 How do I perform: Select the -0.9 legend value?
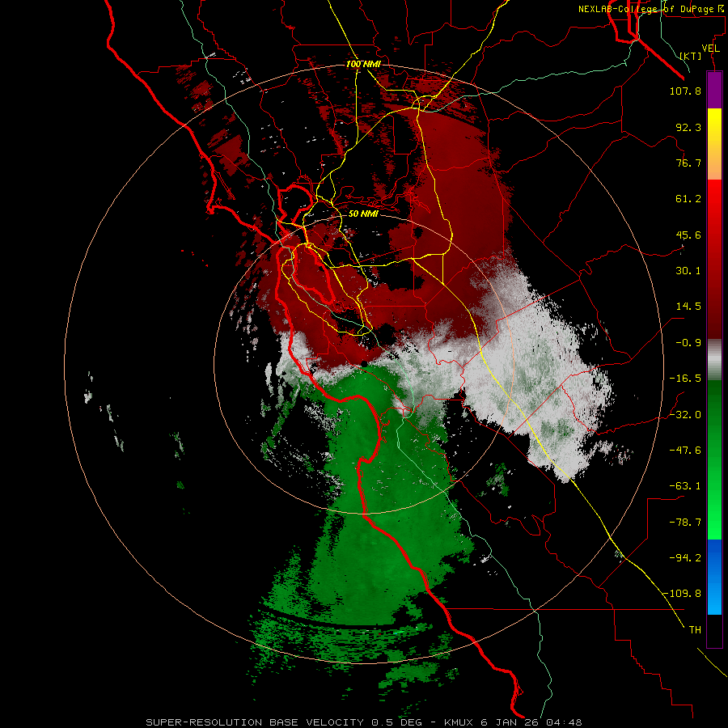coord(688,343)
